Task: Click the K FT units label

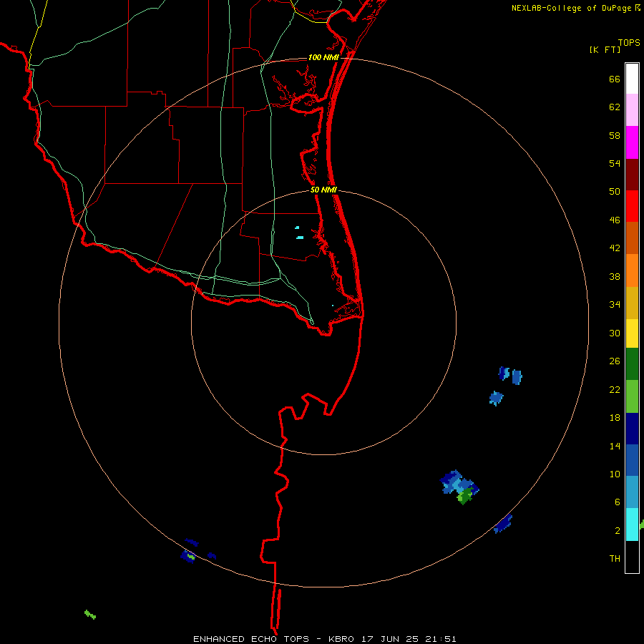Action: (x=605, y=50)
